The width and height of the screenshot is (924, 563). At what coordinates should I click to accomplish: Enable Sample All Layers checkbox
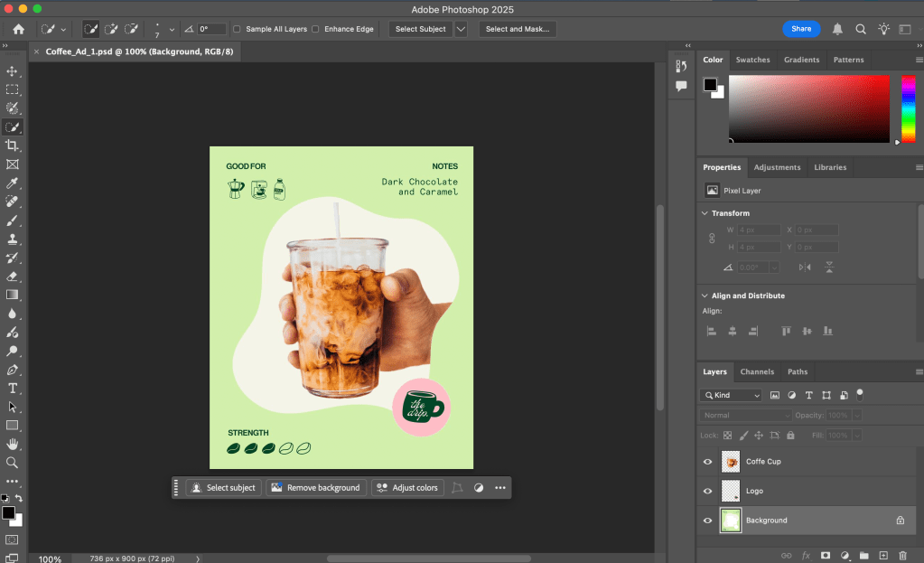[237, 29]
